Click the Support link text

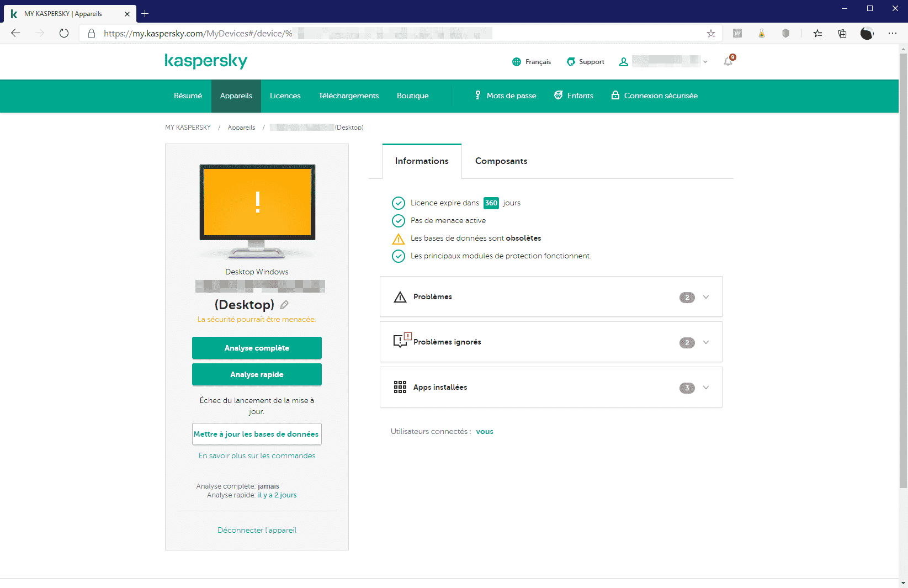[x=592, y=62]
